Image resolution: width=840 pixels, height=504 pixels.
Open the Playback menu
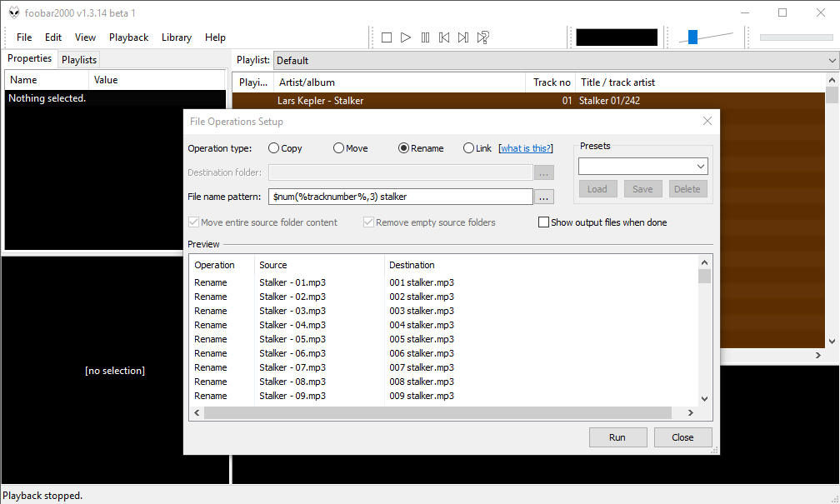128,37
